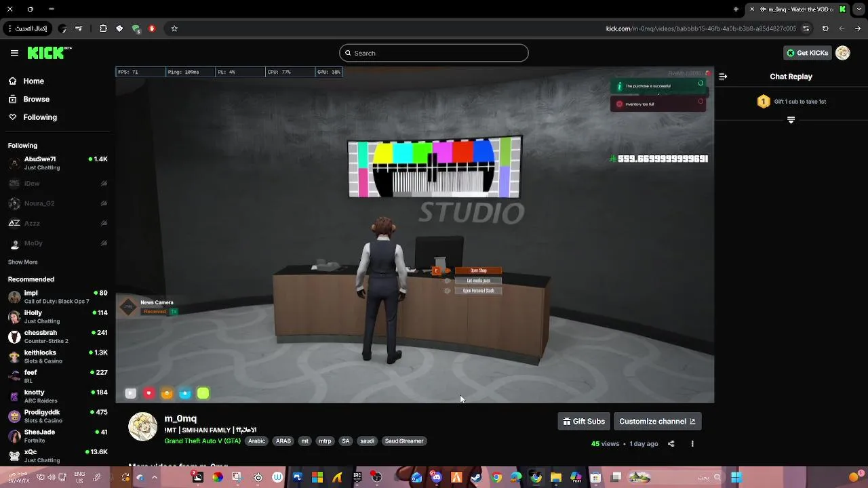This screenshot has width=868, height=488.
Task: Click the Get KICKs button
Action: 807,53
